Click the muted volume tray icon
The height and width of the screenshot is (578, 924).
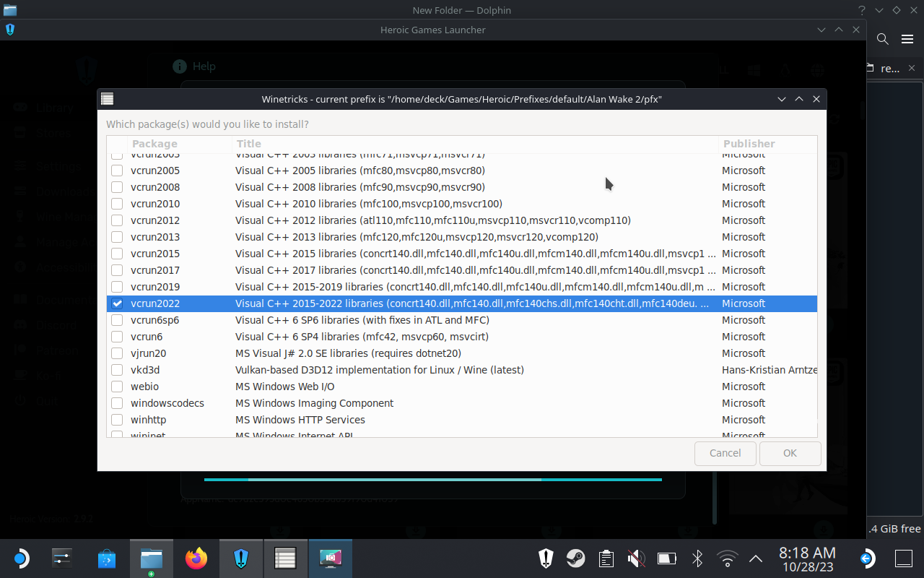(x=635, y=558)
